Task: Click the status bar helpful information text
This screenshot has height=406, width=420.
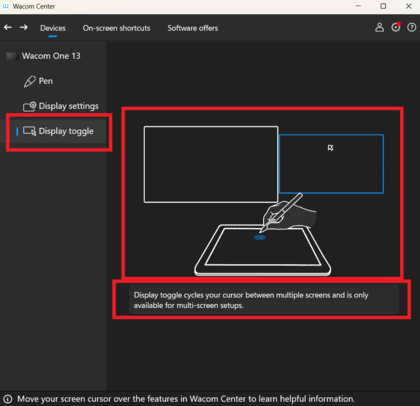Action: click(186, 399)
